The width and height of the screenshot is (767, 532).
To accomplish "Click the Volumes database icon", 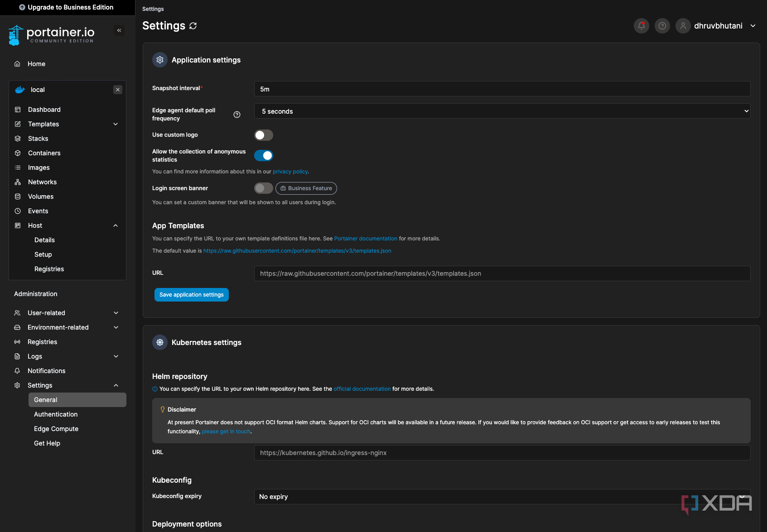I will pyautogui.click(x=18, y=197).
